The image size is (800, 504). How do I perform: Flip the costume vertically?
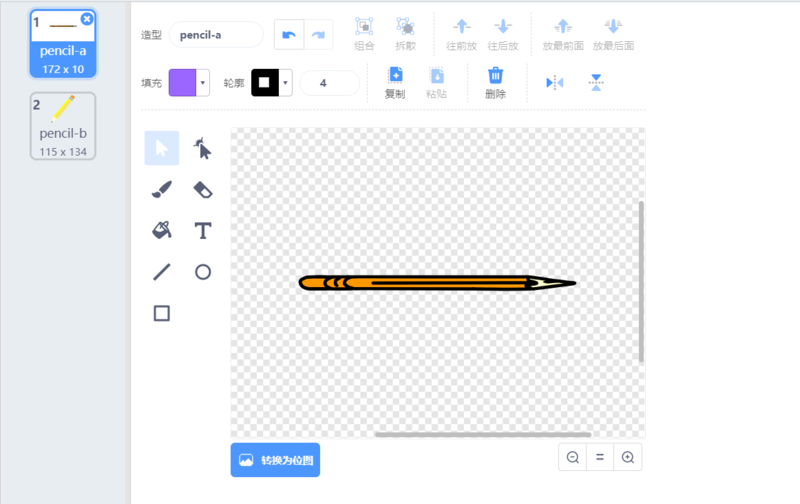[596, 83]
